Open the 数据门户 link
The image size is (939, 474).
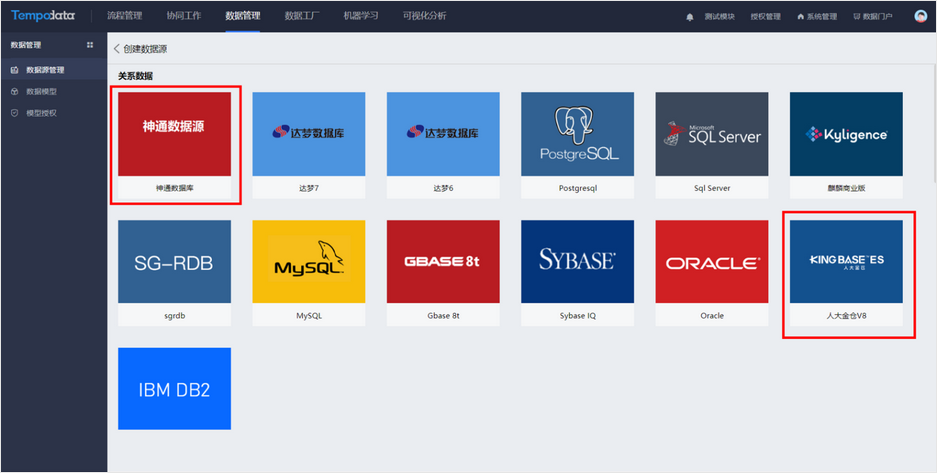pyautogui.click(x=873, y=17)
